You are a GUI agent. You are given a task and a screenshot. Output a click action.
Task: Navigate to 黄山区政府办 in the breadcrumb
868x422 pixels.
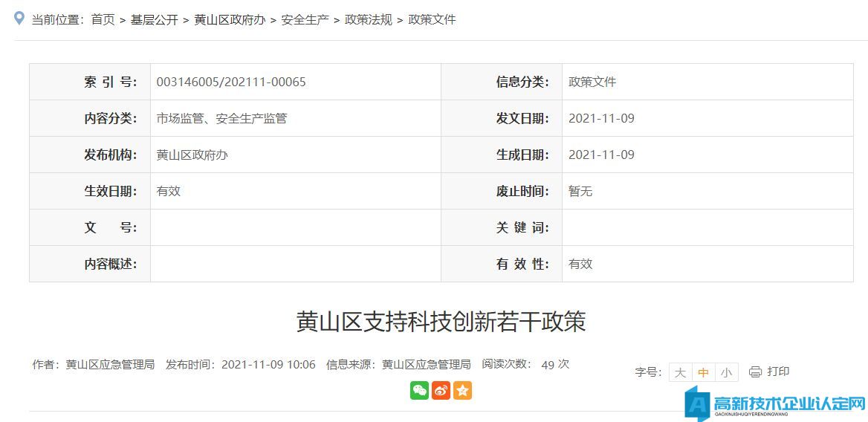230,20
